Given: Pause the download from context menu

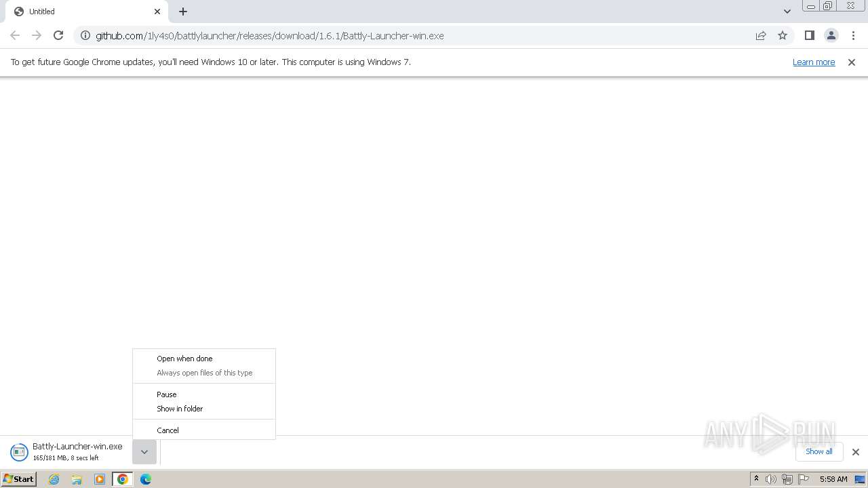Looking at the screenshot, I should 204,394.
